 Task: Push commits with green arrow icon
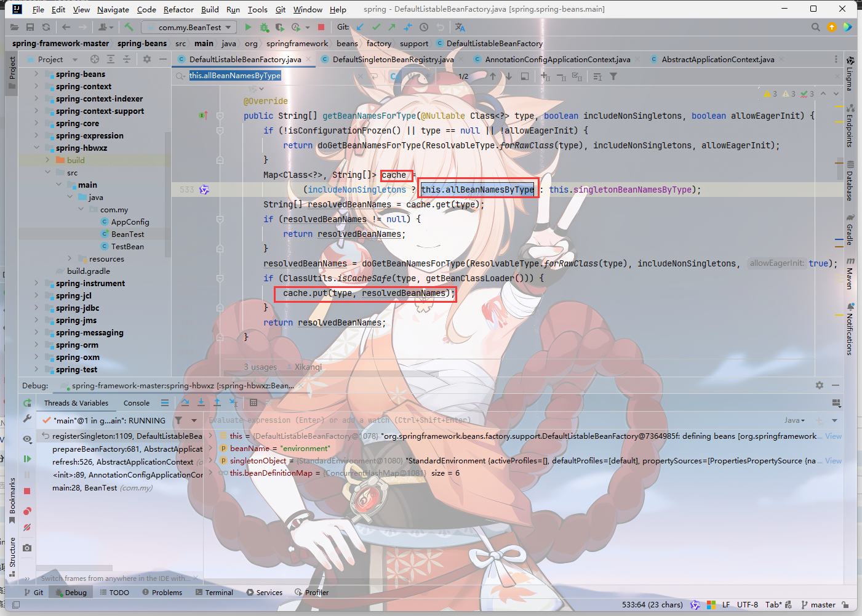coord(391,27)
